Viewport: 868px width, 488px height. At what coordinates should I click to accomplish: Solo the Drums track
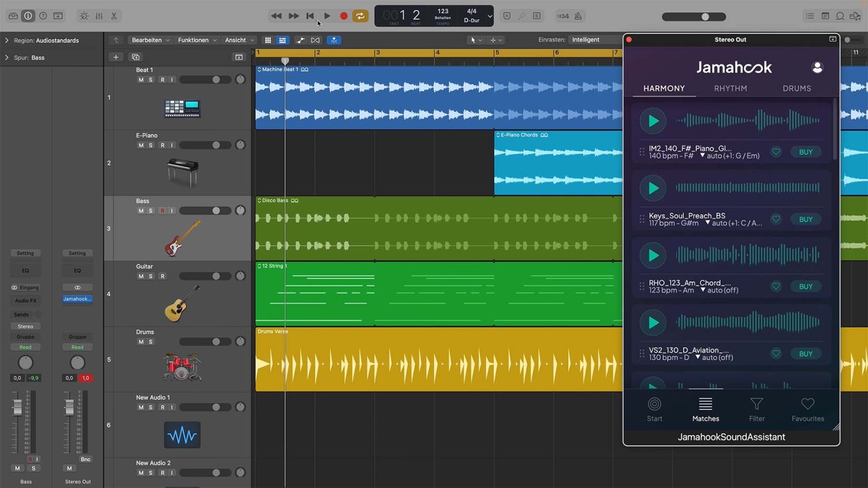pyautogui.click(x=150, y=341)
